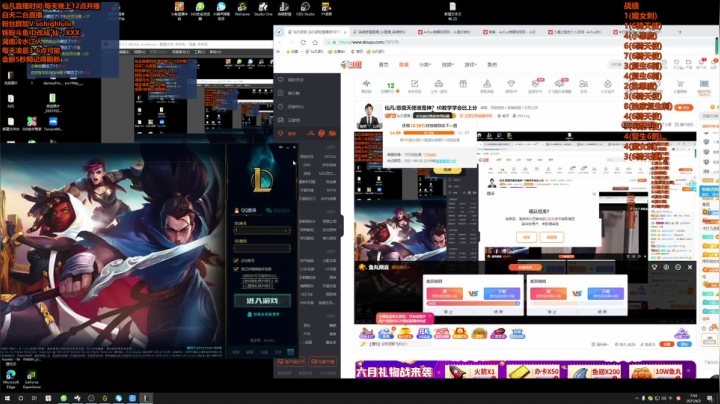Click 停止 in left prediction card
720x404 pixels.
click(x=448, y=312)
